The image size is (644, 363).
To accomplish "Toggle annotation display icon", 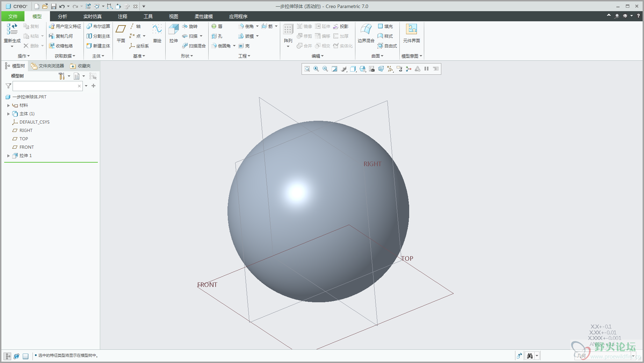I will click(x=399, y=69).
